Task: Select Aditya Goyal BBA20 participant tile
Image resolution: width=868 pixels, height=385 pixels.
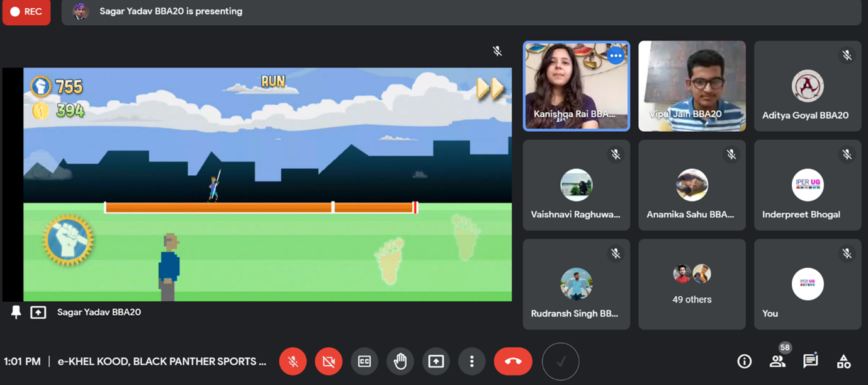Action: (x=807, y=86)
